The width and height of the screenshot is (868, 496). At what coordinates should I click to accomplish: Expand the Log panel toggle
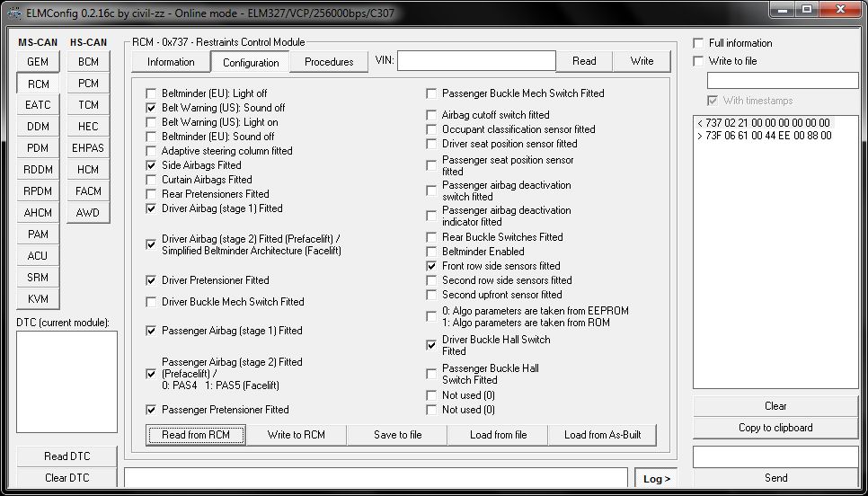click(657, 479)
